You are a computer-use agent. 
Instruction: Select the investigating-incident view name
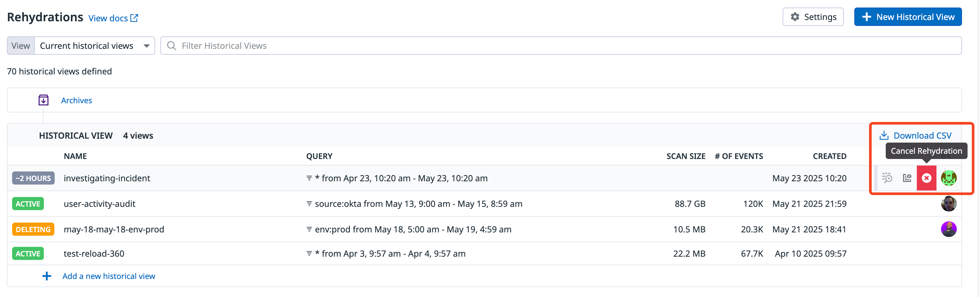coord(107,178)
